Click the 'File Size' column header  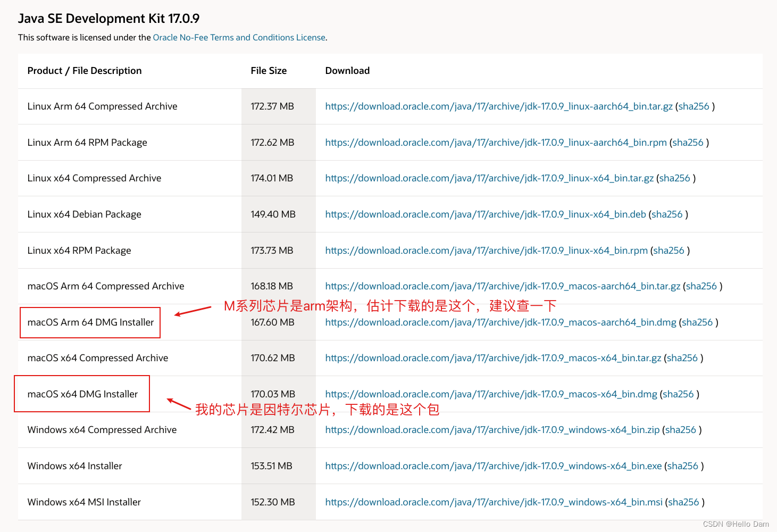coord(269,71)
